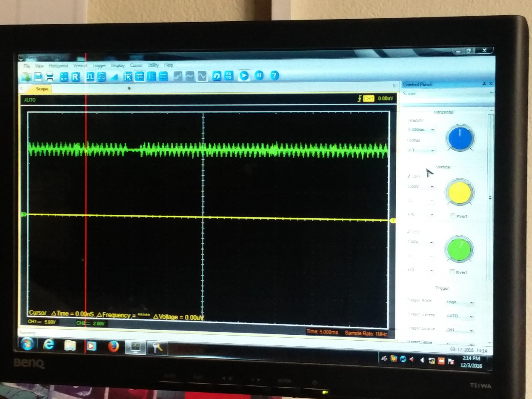Open the Format Y-T dropdown
This screenshot has height=399, width=532.
coord(421,150)
